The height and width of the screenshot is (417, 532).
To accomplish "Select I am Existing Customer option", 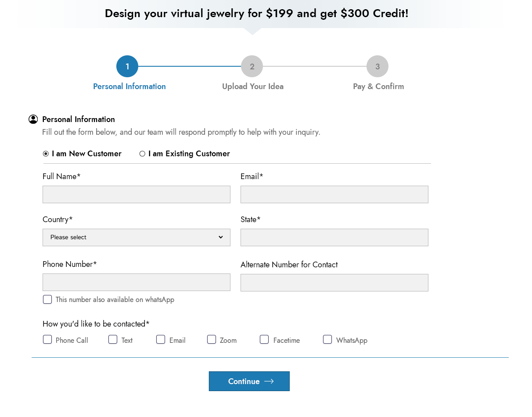I will [142, 154].
